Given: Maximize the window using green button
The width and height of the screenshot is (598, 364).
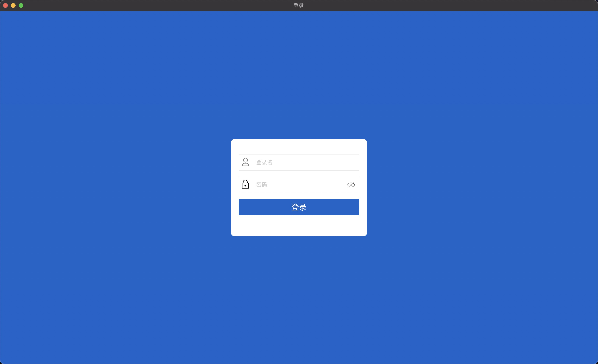Looking at the screenshot, I should point(21,5).
